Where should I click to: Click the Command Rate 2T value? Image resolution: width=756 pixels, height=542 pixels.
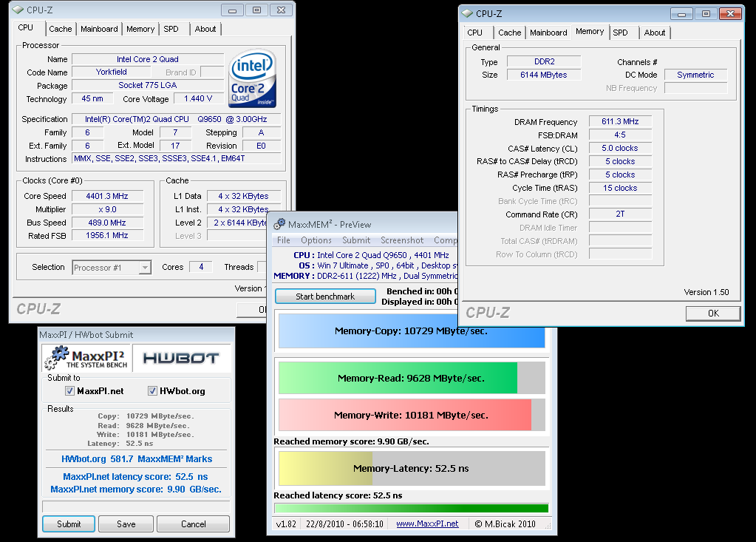pyautogui.click(x=620, y=214)
